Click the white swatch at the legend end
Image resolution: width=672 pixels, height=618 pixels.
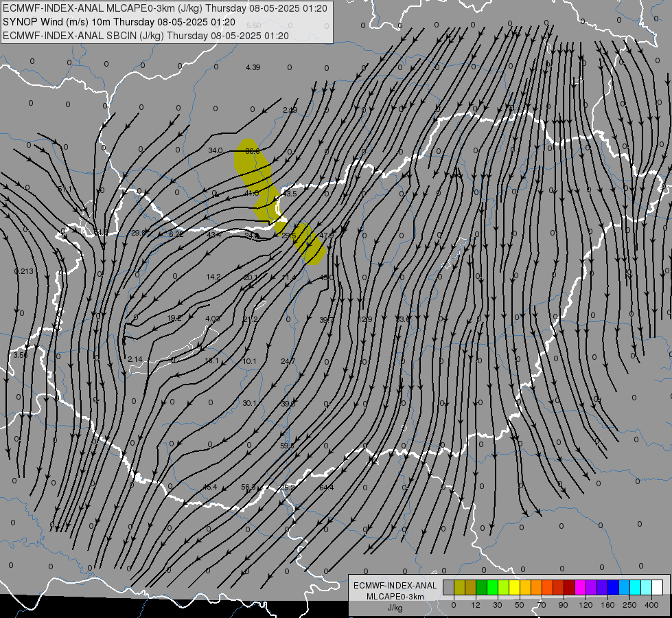(x=658, y=587)
